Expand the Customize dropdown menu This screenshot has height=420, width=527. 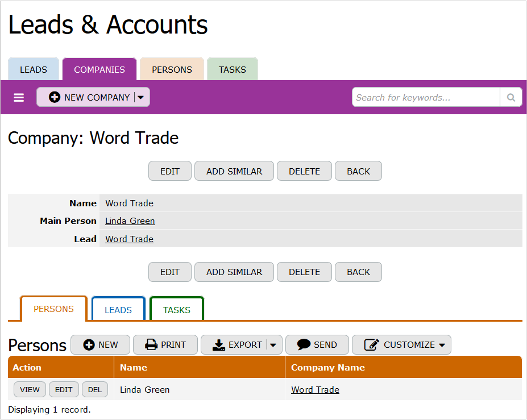pos(442,344)
